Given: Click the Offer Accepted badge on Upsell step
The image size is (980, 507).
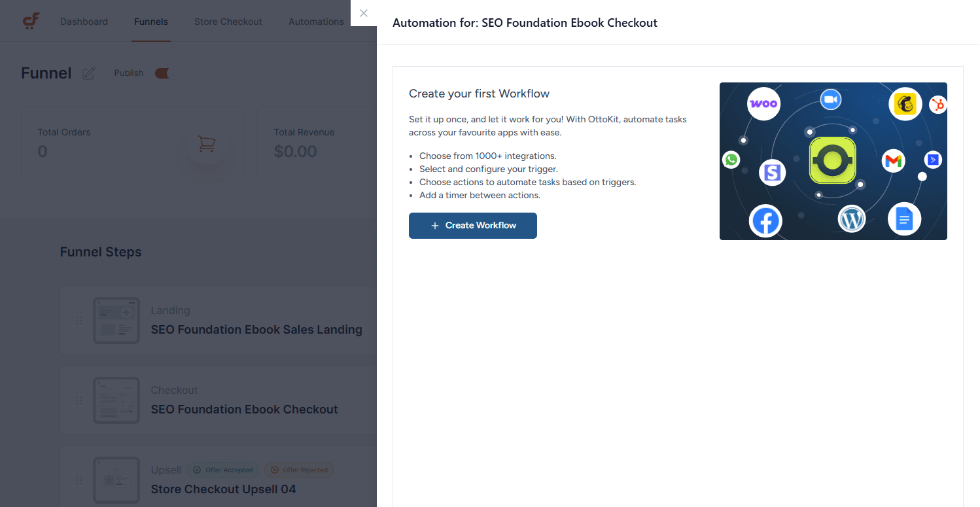Looking at the screenshot, I should (x=222, y=470).
